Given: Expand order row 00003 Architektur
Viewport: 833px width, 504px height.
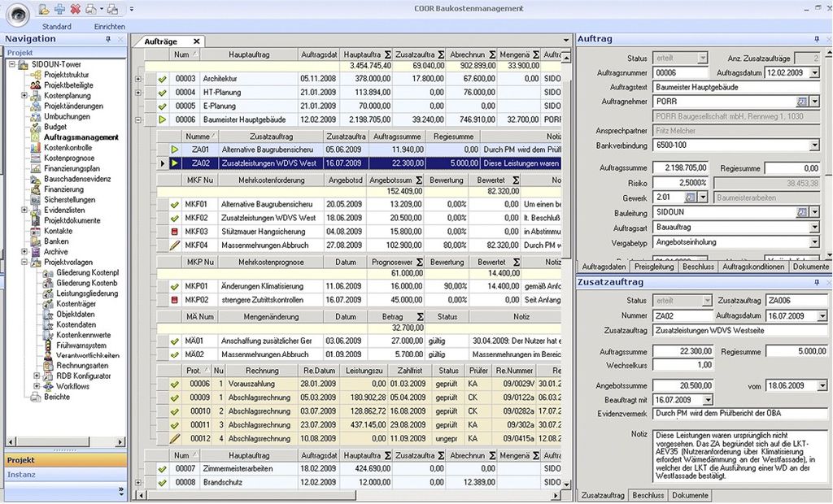Looking at the screenshot, I should click(x=138, y=79).
